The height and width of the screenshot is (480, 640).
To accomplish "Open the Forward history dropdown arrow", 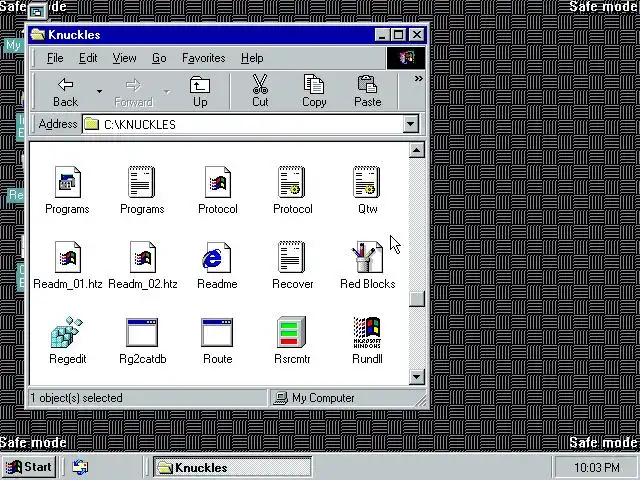I will (167, 92).
